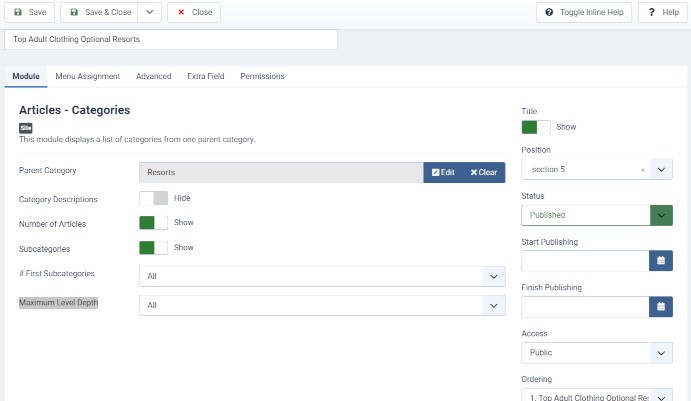This screenshot has width=691, height=401.
Task: Open the Status Published dropdown
Action: click(597, 215)
